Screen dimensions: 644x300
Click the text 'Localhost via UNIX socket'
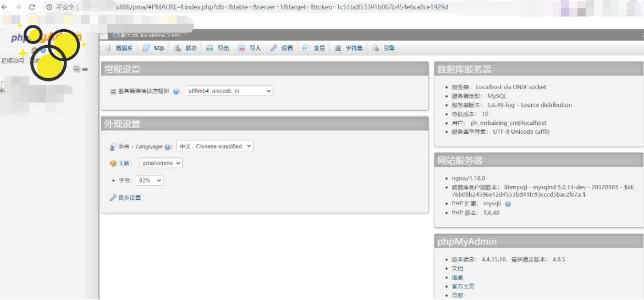[511, 87]
